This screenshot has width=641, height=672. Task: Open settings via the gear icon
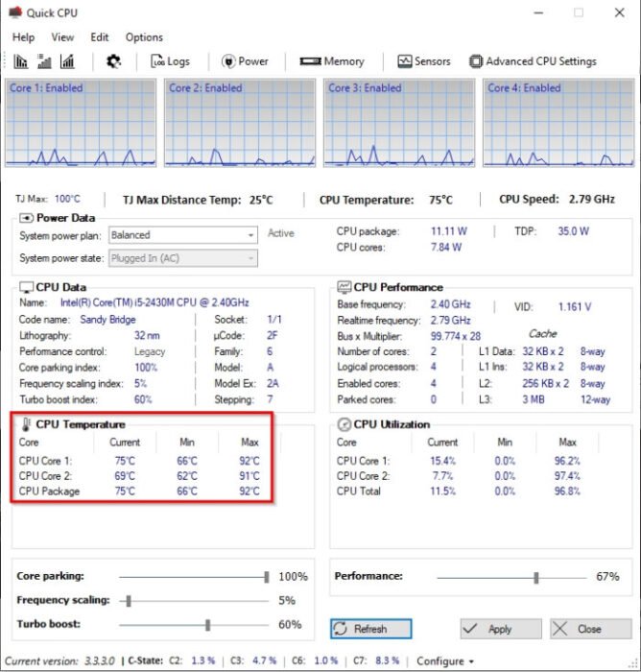pos(113,61)
